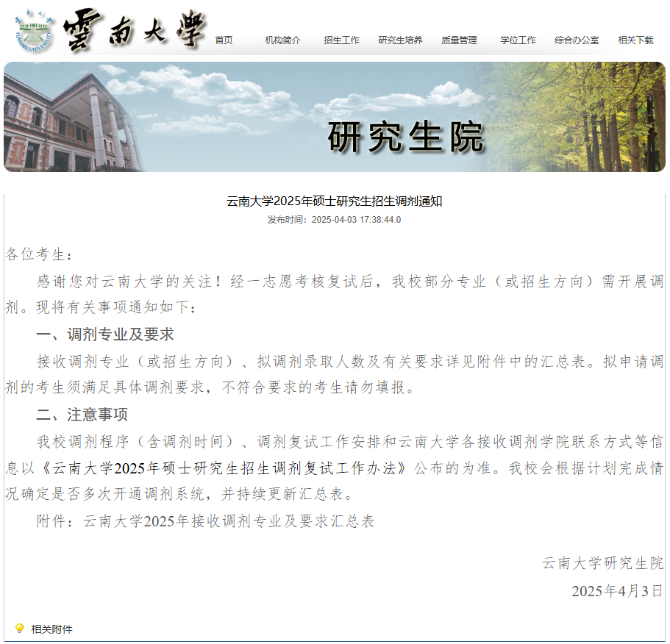Click the 研究生院 banner title text
This screenshot has height=644, width=670.
tap(405, 137)
